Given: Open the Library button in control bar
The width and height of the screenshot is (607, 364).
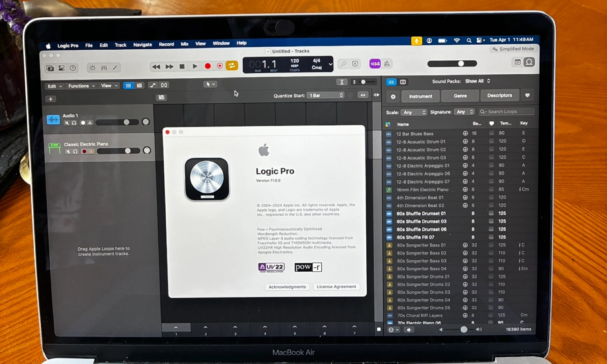Looking at the screenshot, I should [50, 68].
